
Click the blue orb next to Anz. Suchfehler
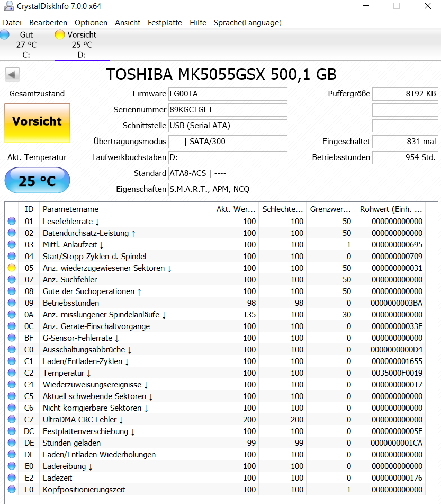(12, 280)
